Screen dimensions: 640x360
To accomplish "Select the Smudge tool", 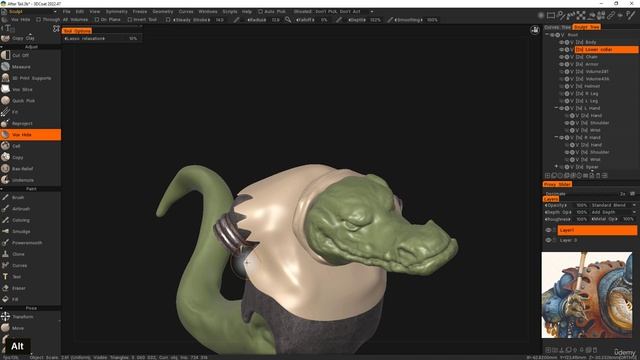I will coord(31,231).
